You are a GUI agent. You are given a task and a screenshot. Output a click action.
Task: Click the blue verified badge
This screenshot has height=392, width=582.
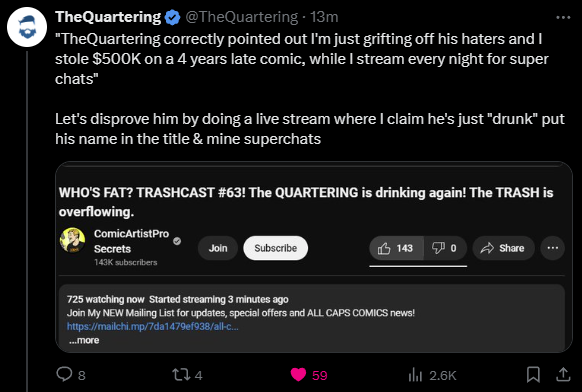[x=172, y=17]
